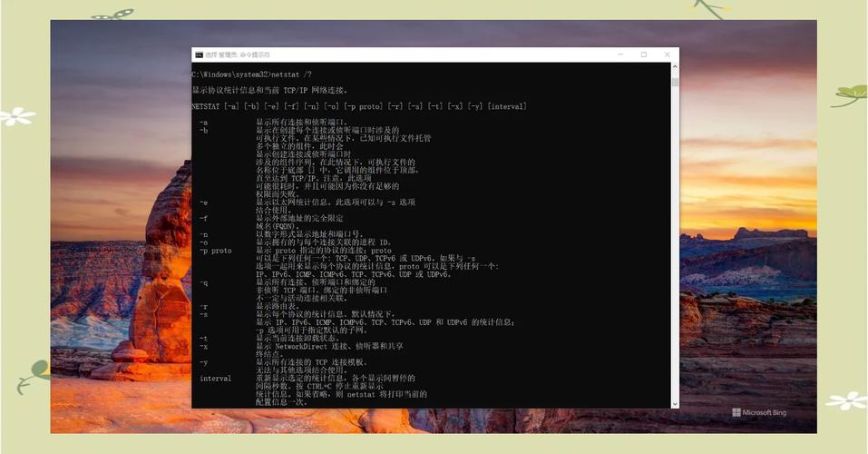Click the line '显示外部地址的完全限定'

[299, 219]
